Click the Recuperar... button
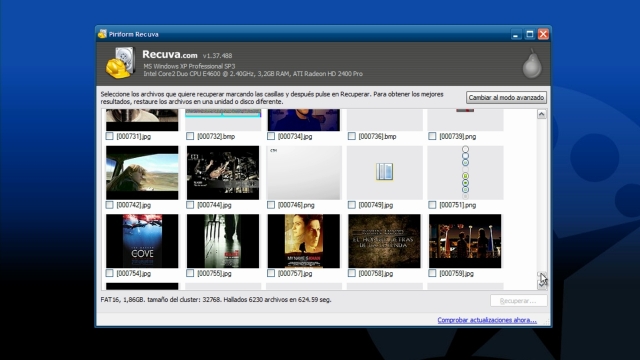640x360 pixels. point(518,301)
